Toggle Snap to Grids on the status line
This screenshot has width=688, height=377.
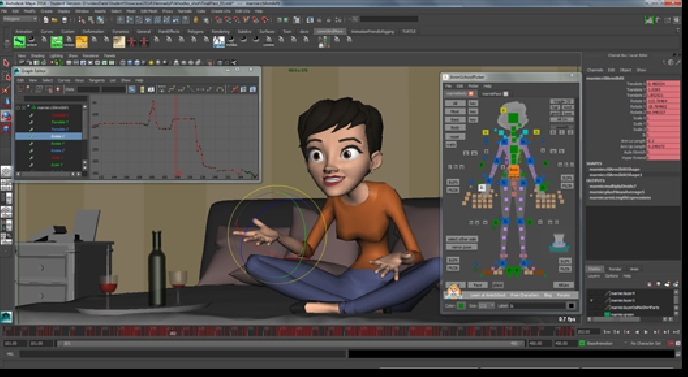point(218,20)
